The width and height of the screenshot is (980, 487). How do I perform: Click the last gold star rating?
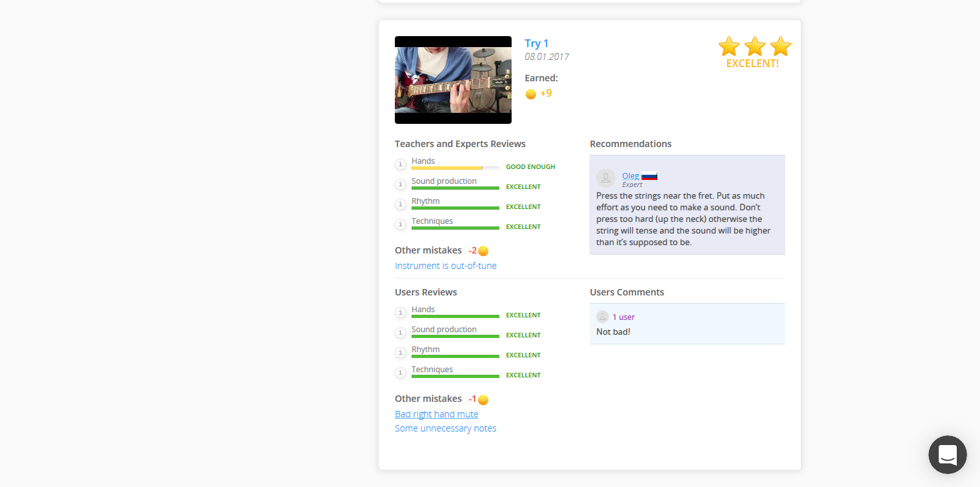[781, 46]
